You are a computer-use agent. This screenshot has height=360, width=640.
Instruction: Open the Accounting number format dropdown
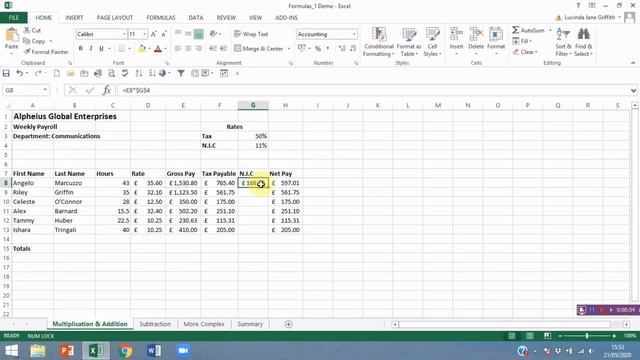point(354,34)
